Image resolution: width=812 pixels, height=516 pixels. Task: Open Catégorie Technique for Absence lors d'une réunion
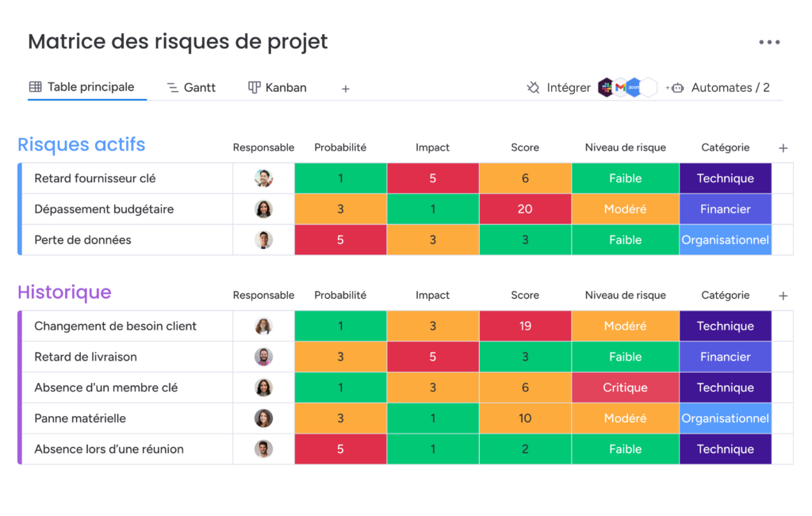(725, 449)
